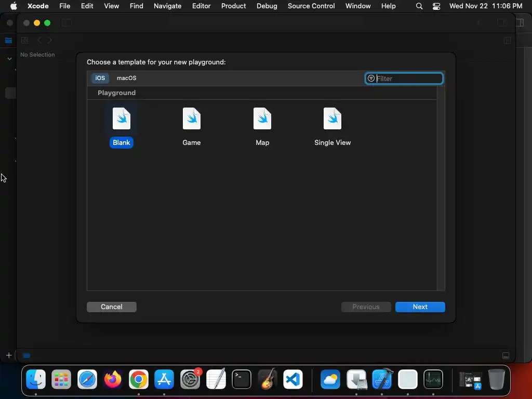
Task: Open the Editor menu
Action: tap(201, 6)
